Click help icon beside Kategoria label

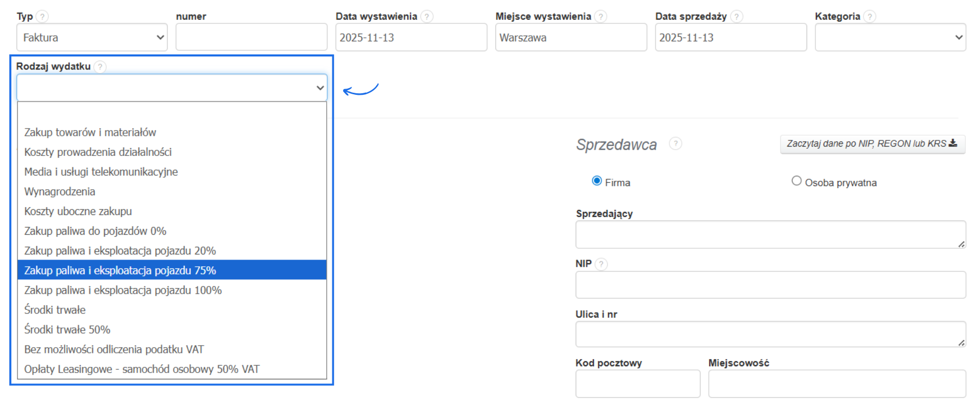(x=870, y=17)
